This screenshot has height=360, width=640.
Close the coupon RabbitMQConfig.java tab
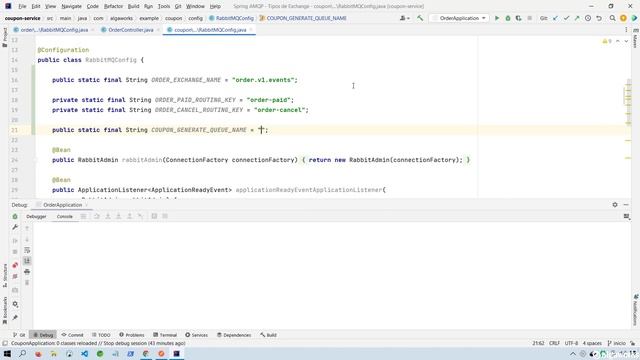(251, 30)
